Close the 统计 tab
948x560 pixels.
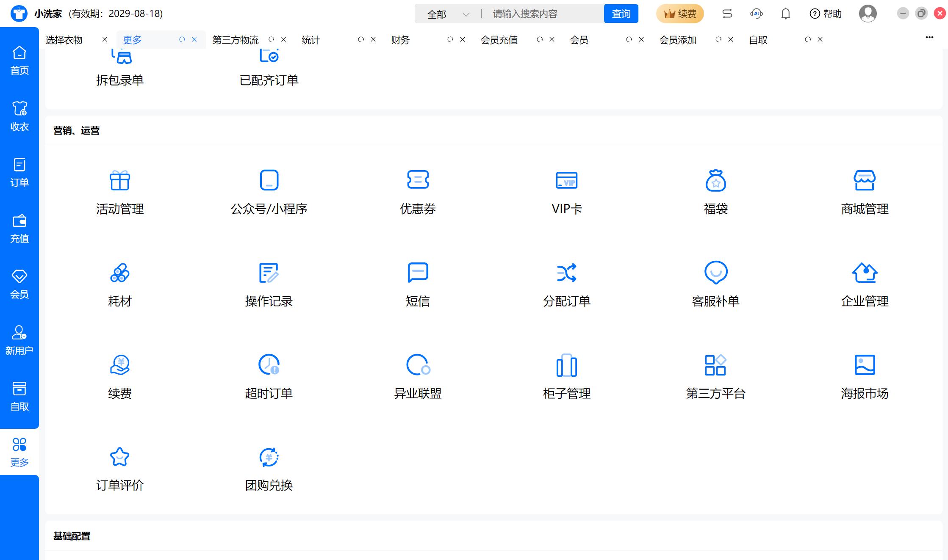point(373,39)
